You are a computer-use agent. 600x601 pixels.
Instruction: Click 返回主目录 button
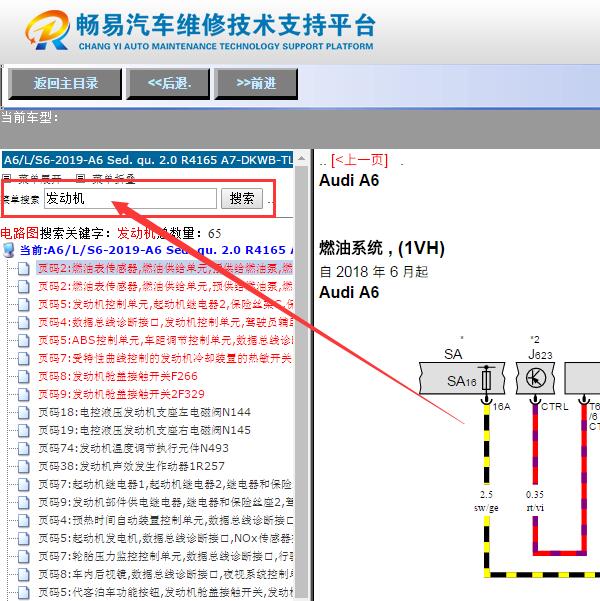65,84
